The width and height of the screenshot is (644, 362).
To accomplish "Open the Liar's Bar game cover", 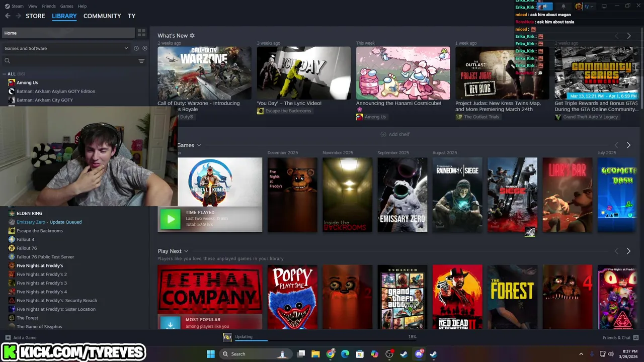I will click(x=568, y=195).
